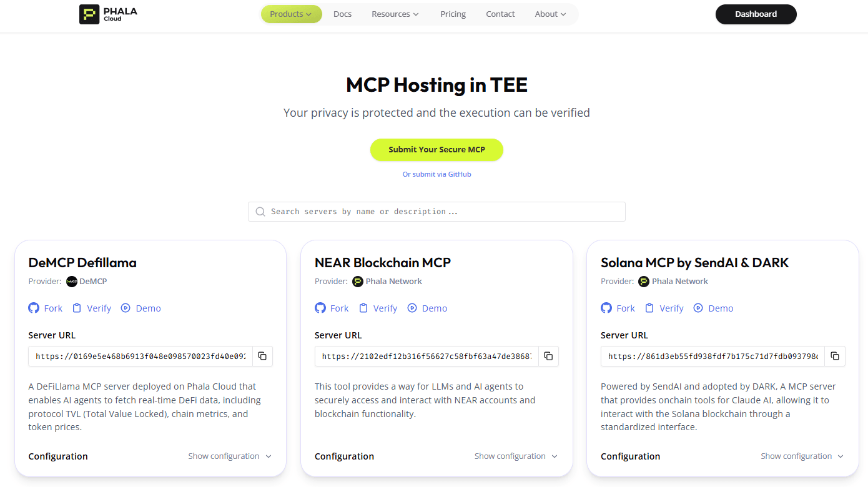Copy the DeMCP Defillama server URL

262,356
